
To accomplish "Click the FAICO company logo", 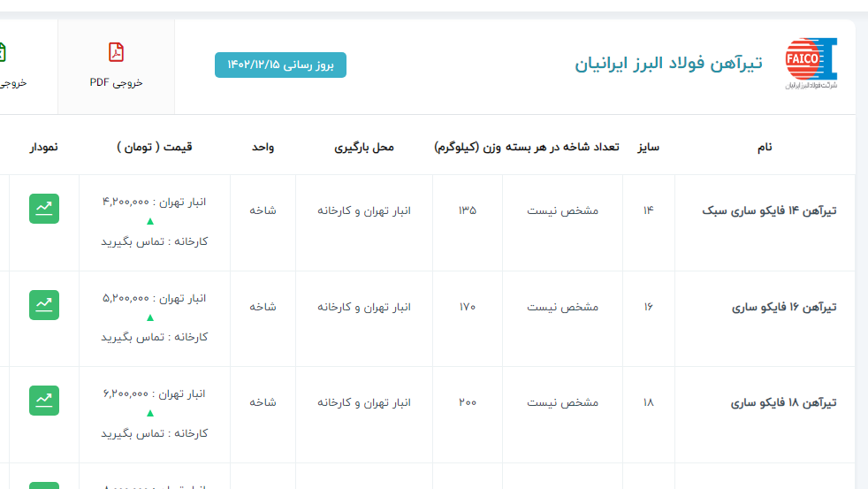I will [x=811, y=64].
